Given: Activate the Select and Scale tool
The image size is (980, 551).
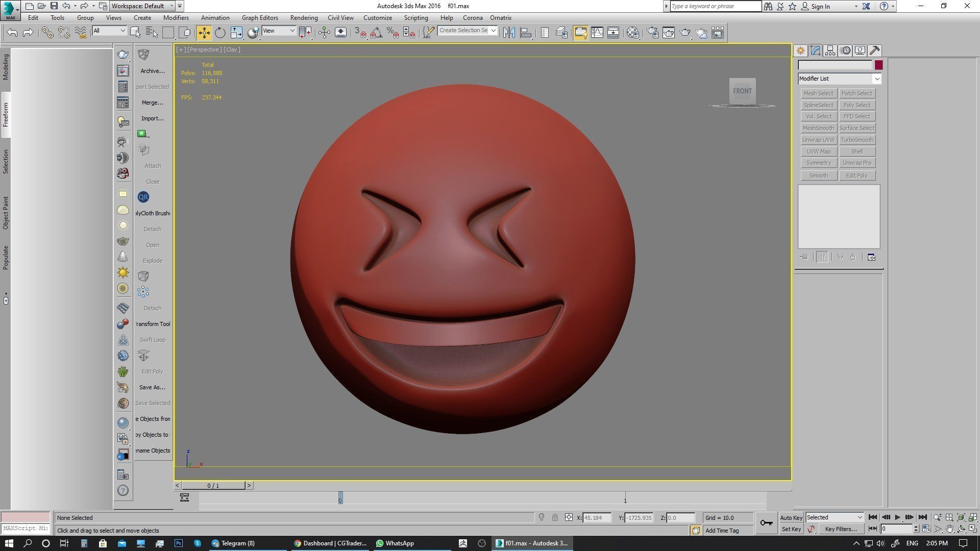Looking at the screenshot, I should 236,33.
